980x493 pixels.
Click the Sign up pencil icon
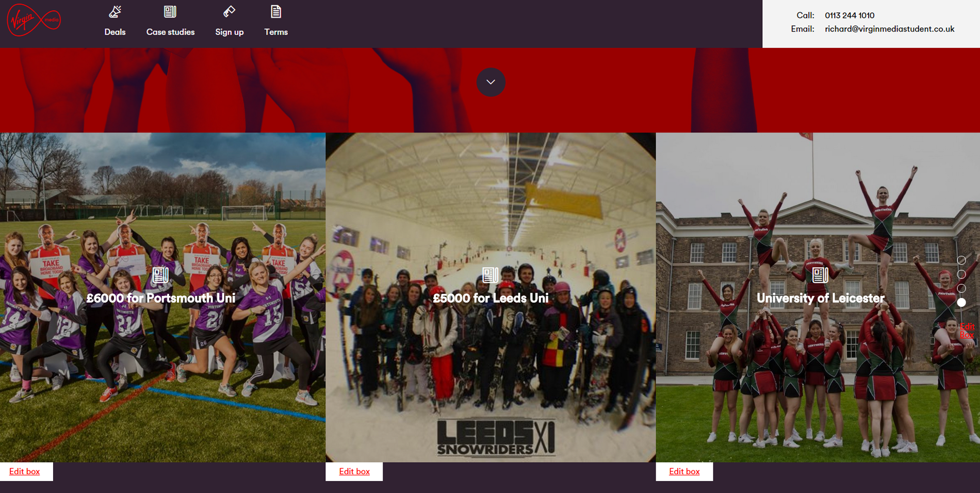pyautogui.click(x=229, y=11)
